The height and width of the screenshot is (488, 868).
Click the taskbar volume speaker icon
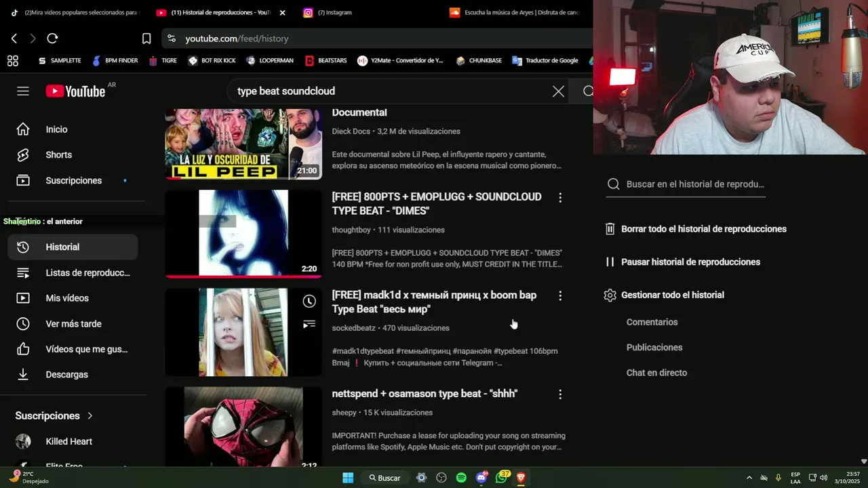pos(823,478)
